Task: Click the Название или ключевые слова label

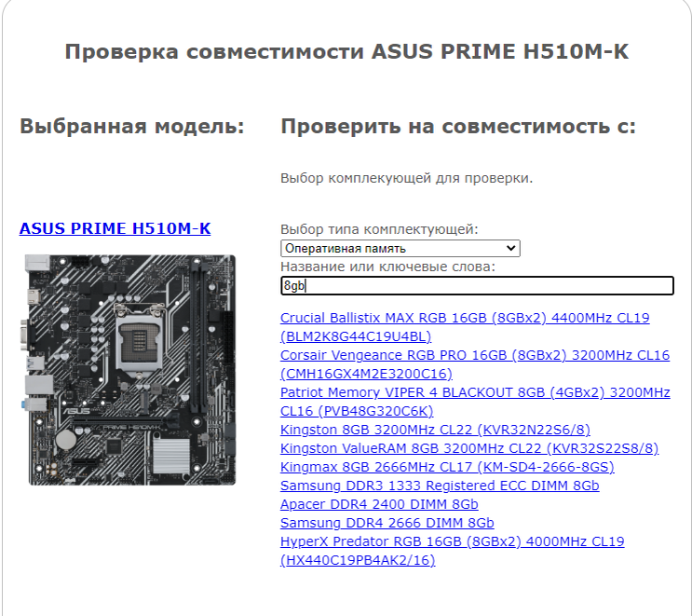Action: point(388,267)
